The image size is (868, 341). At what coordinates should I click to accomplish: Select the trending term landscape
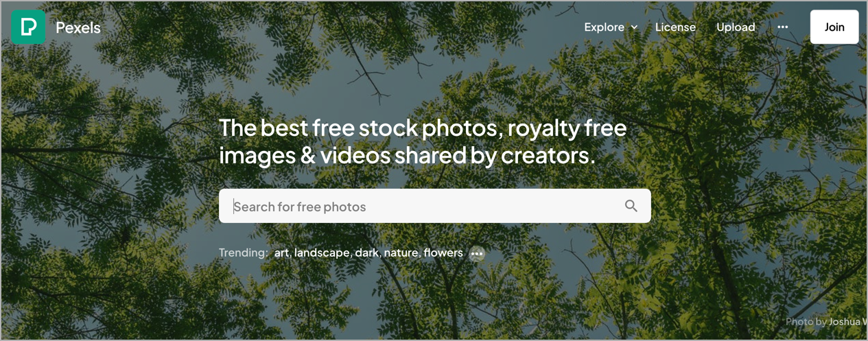pos(322,252)
